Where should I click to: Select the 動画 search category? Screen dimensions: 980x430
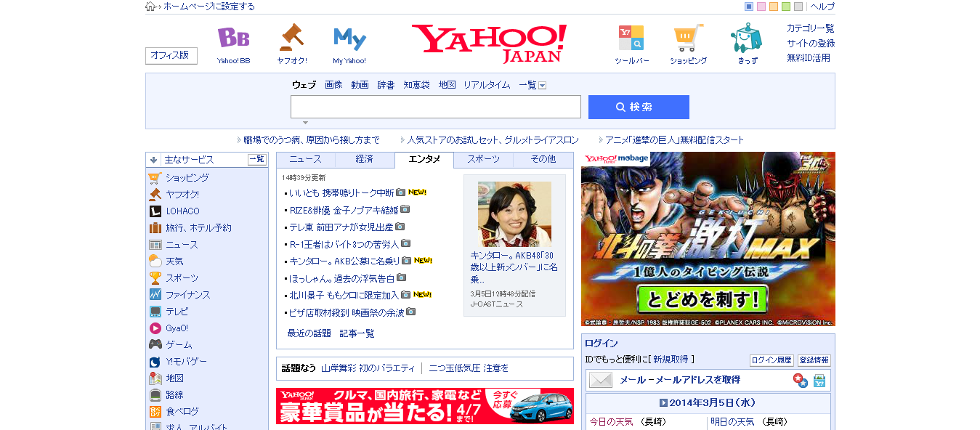360,85
